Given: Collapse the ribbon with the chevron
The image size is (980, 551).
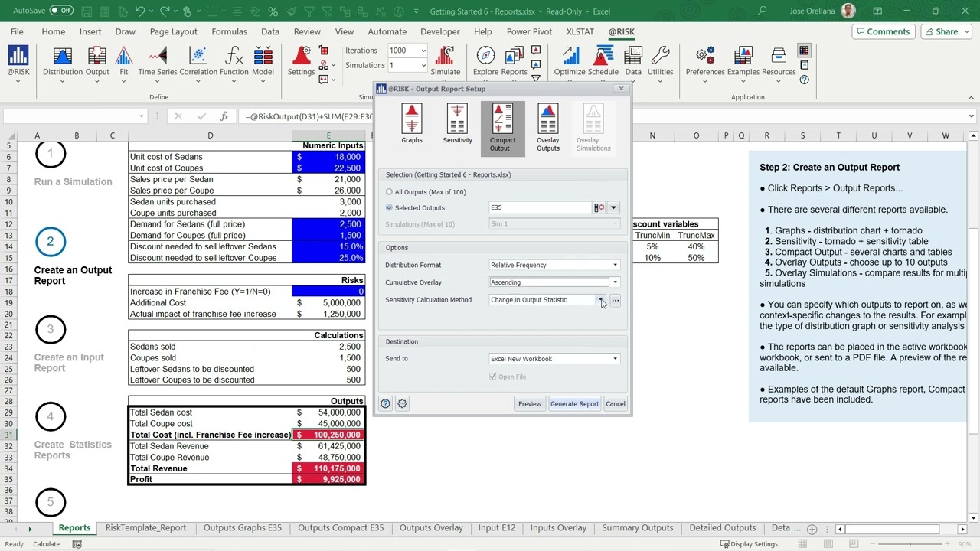Looking at the screenshot, I should coord(971,97).
